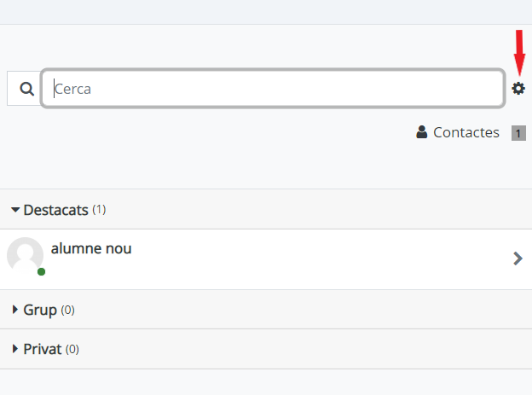Click the green online status dot
532x395 pixels.
42,271
